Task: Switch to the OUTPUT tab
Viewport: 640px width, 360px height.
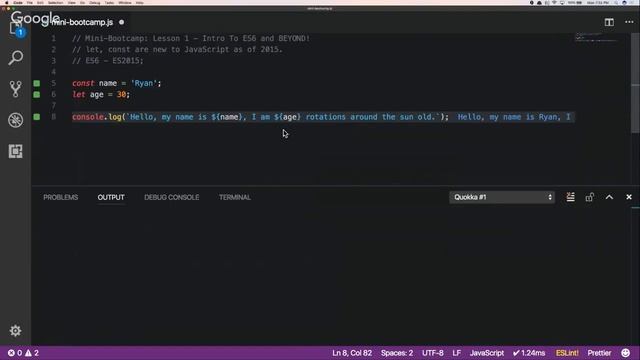Action: [111, 197]
